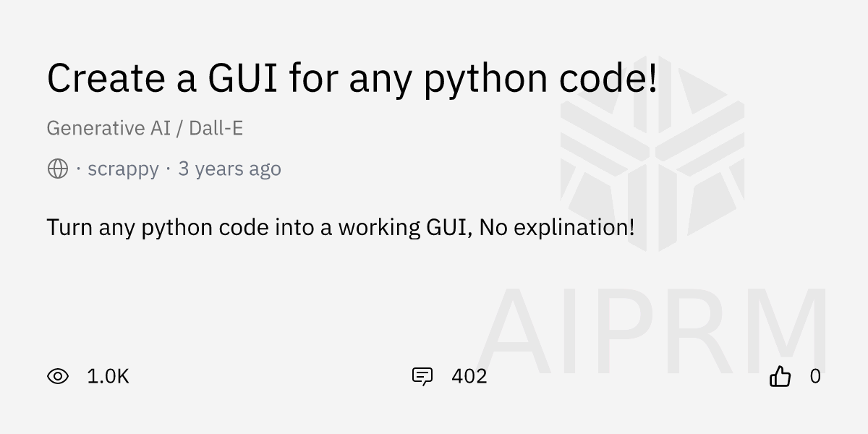868x434 pixels.
Task: Click the 1.0K views count
Action: point(108,376)
